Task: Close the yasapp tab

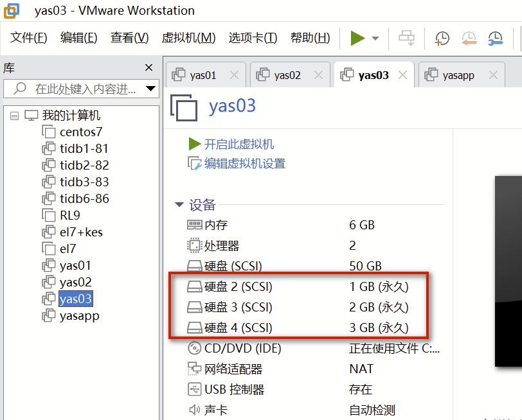Action: click(493, 75)
